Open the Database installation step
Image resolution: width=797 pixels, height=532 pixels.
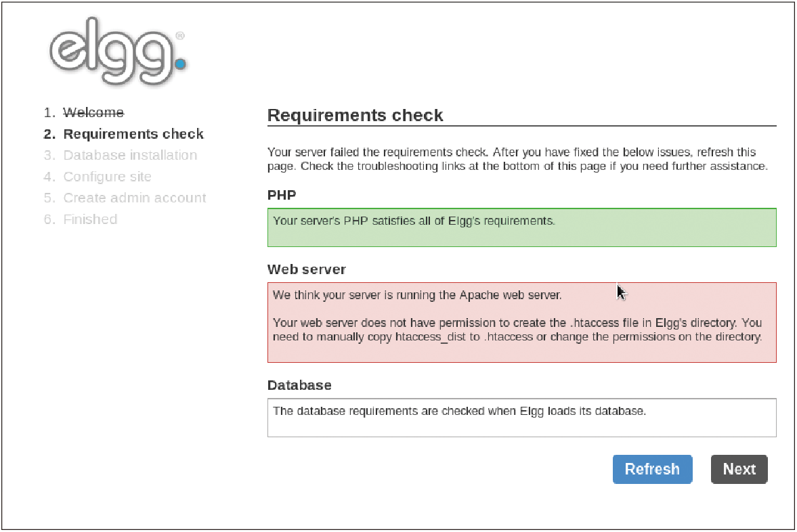(x=130, y=155)
